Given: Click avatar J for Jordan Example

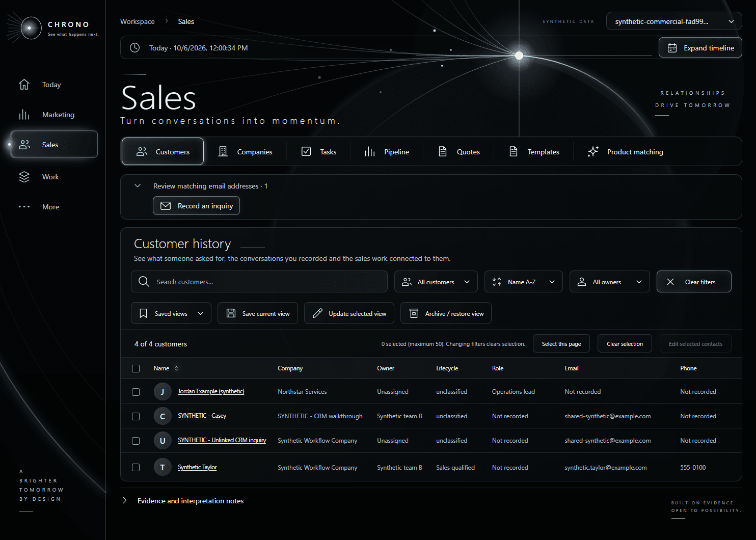Looking at the screenshot, I should tap(163, 392).
